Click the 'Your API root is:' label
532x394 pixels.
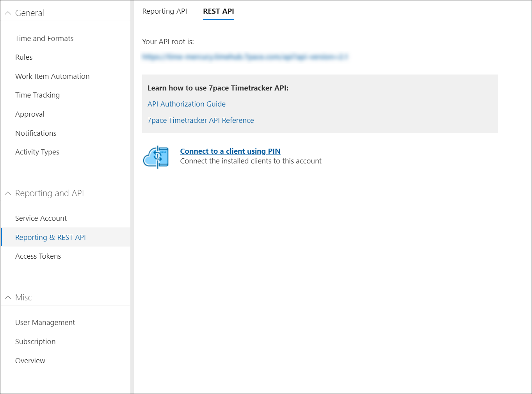(x=168, y=42)
